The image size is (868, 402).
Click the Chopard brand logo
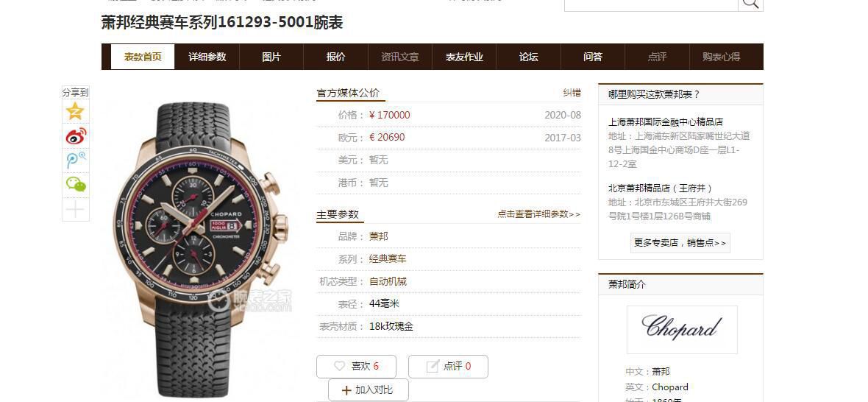682,329
